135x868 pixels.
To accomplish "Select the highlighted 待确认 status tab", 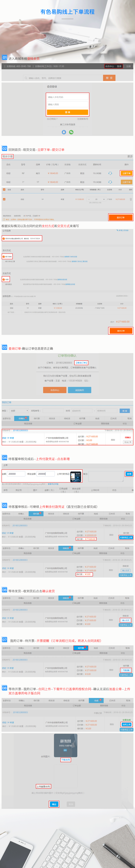I will coord(22,418).
